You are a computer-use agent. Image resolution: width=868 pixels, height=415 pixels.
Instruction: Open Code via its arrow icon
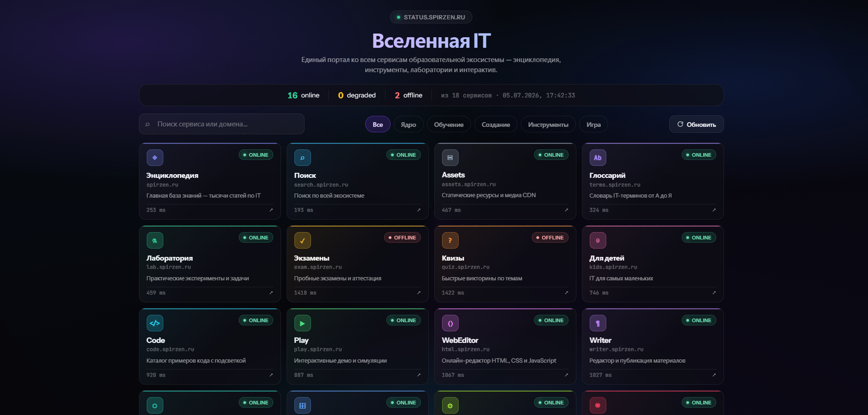pos(271,375)
